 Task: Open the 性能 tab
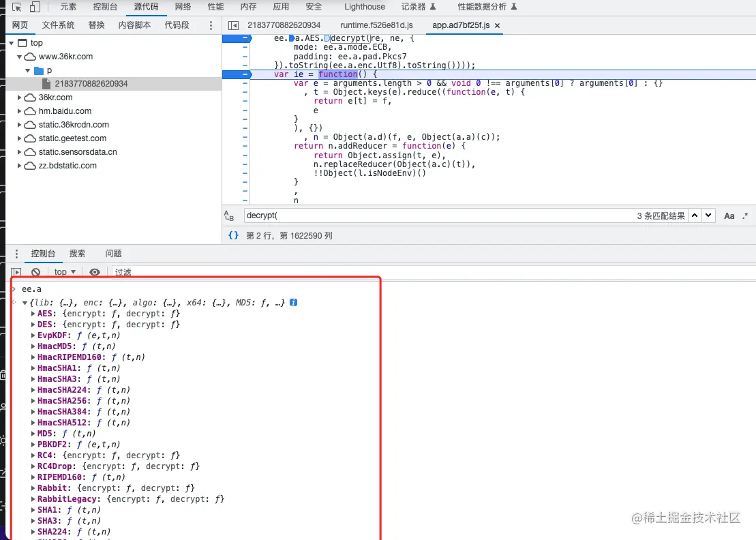click(x=215, y=7)
